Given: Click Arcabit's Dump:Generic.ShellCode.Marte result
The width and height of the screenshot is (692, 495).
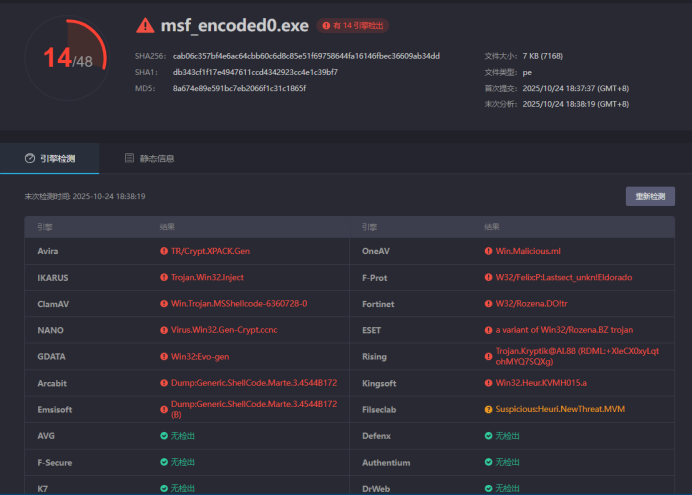Looking at the screenshot, I should 254,383.
